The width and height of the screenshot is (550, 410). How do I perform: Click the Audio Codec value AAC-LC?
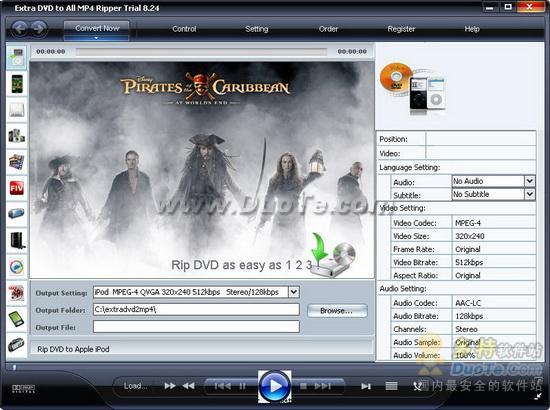[468, 303]
